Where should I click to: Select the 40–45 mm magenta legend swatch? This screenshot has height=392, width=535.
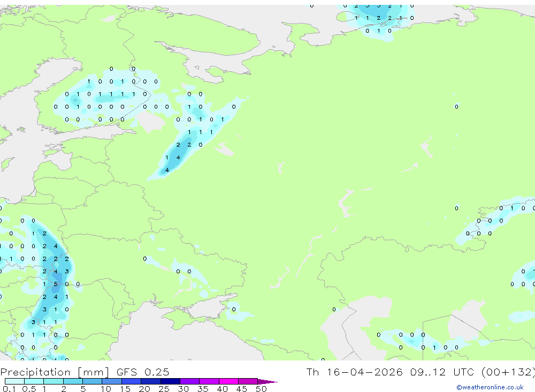click(228, 381)
